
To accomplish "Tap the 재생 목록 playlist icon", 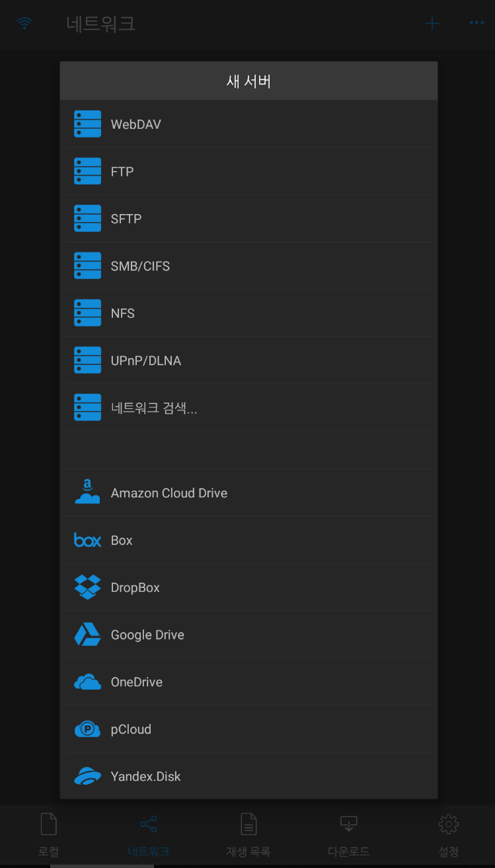I will click(x=248, y=824).
